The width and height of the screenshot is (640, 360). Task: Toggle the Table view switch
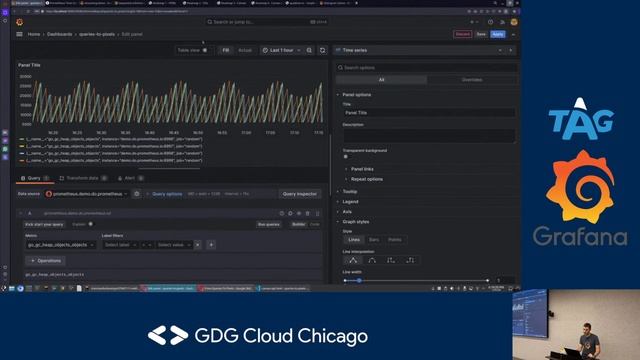[x=205, y=50]
